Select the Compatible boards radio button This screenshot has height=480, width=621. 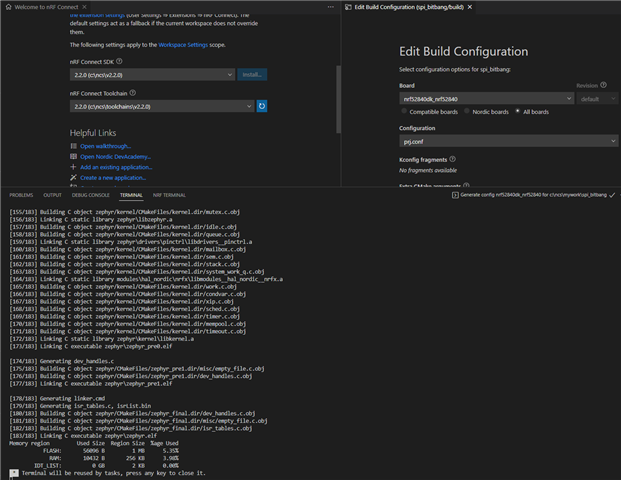pos(404,111)
